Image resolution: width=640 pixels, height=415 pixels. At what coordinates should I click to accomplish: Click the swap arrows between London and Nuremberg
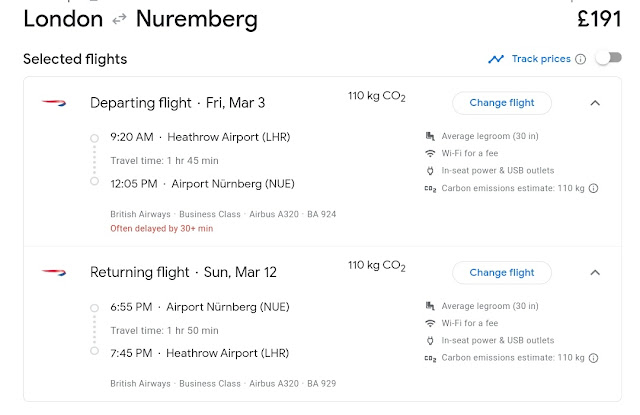120,19
